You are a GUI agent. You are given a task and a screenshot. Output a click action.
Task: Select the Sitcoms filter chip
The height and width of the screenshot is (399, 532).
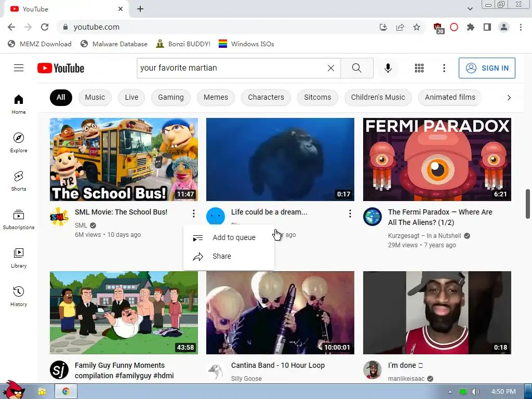(317, 97)
